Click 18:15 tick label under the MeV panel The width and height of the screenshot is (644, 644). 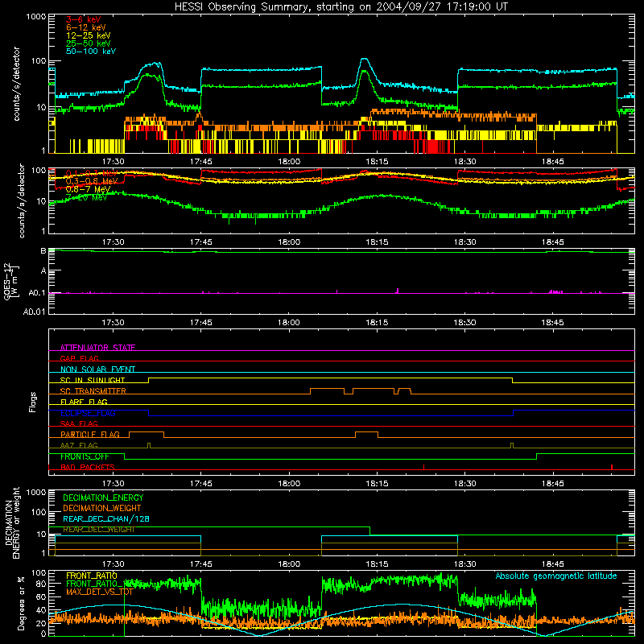377,242
